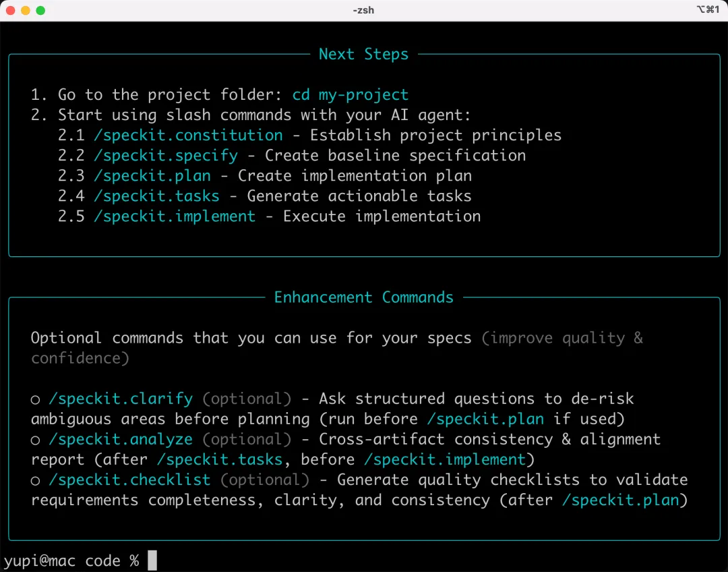Select the /speckit.tasks command in step 2.4
The width and height of the screenshot is (728, 572).
pos(156,196)
